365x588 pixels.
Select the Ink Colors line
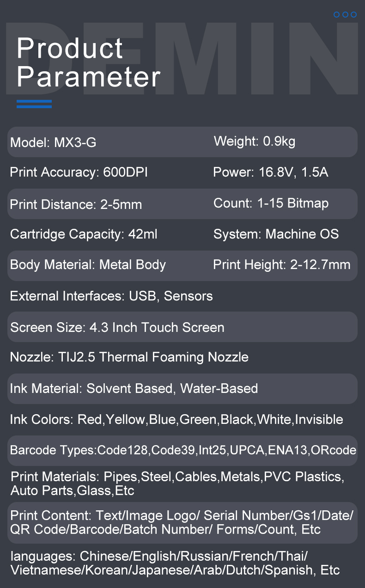(176, 420)
